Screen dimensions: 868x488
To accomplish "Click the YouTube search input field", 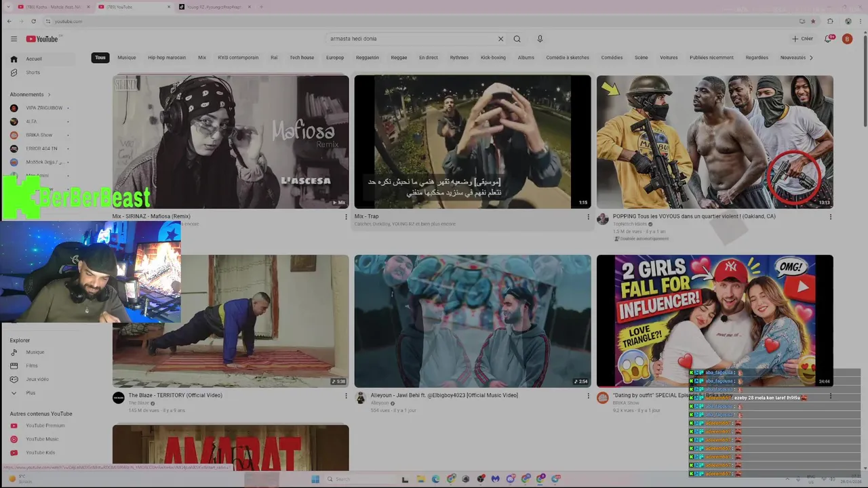I will (411, 39).
